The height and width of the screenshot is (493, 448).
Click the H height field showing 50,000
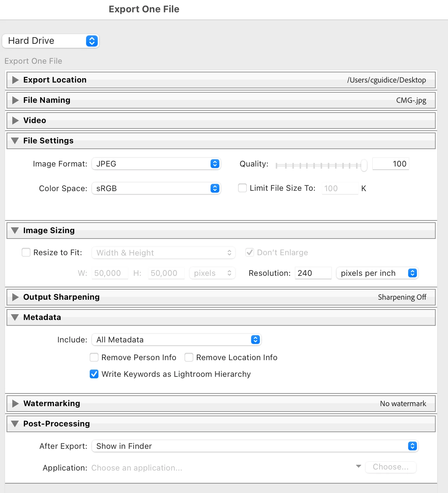166,273
